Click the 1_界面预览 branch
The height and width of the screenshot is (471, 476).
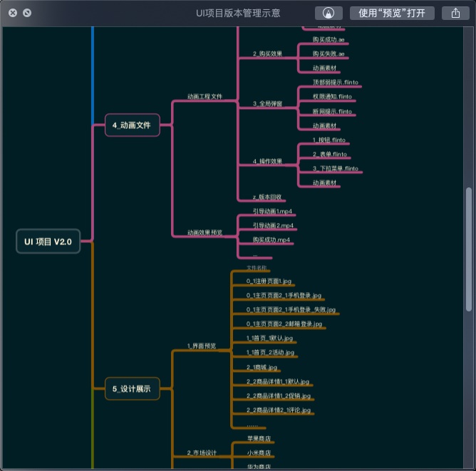(x=202, y=346)
